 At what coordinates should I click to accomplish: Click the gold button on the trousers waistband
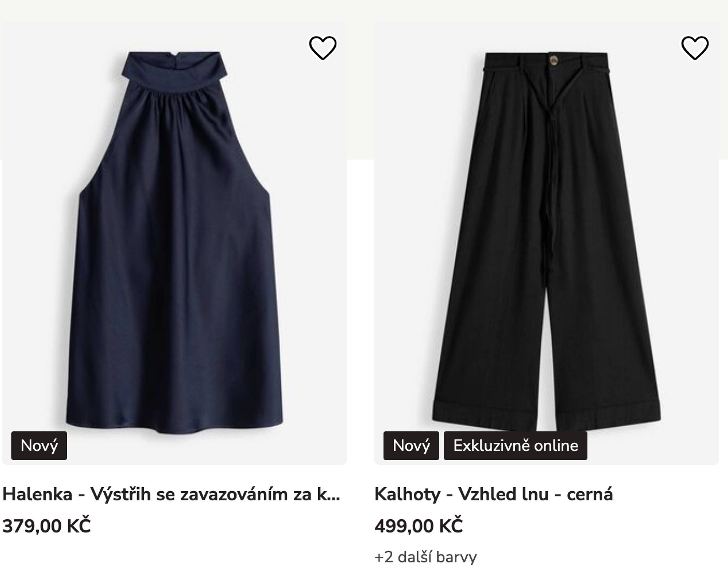point(554,60)
